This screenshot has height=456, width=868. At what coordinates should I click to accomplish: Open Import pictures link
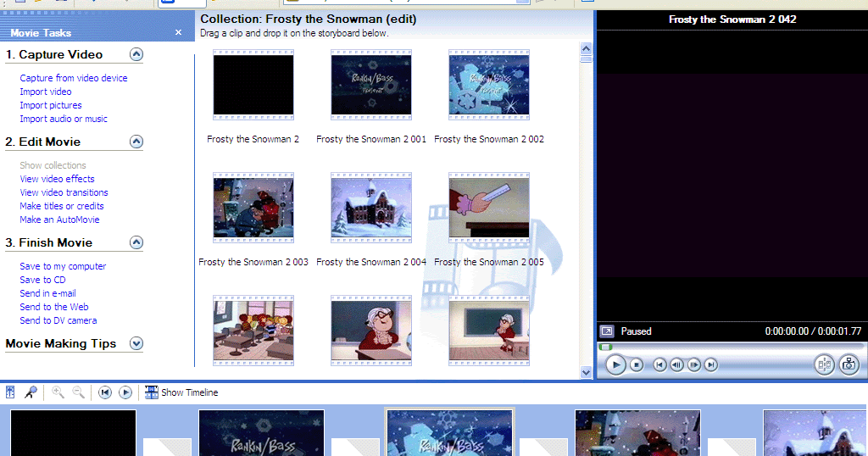[x=50, y=105]
